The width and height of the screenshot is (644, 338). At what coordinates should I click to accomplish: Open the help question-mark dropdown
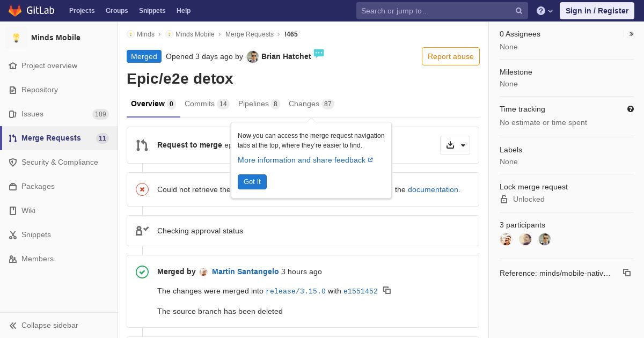coord(545,11)
